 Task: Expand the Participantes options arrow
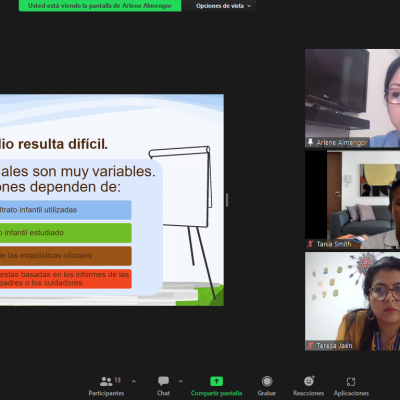point(134,381)
